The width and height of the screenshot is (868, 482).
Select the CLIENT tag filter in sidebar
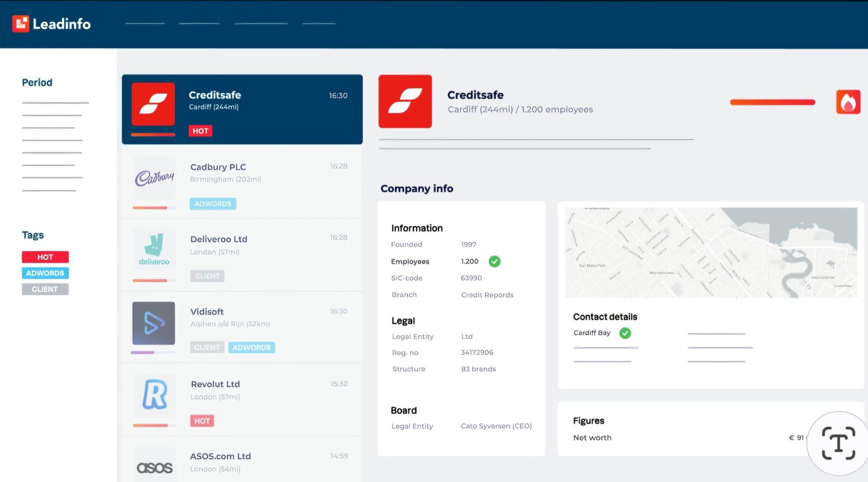(x=45, y=289)
